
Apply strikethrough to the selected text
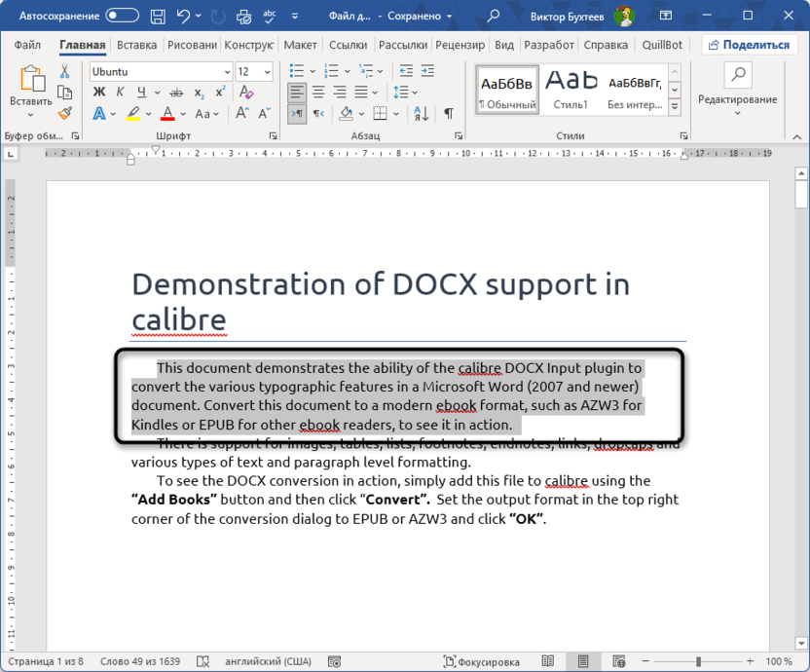176,93
